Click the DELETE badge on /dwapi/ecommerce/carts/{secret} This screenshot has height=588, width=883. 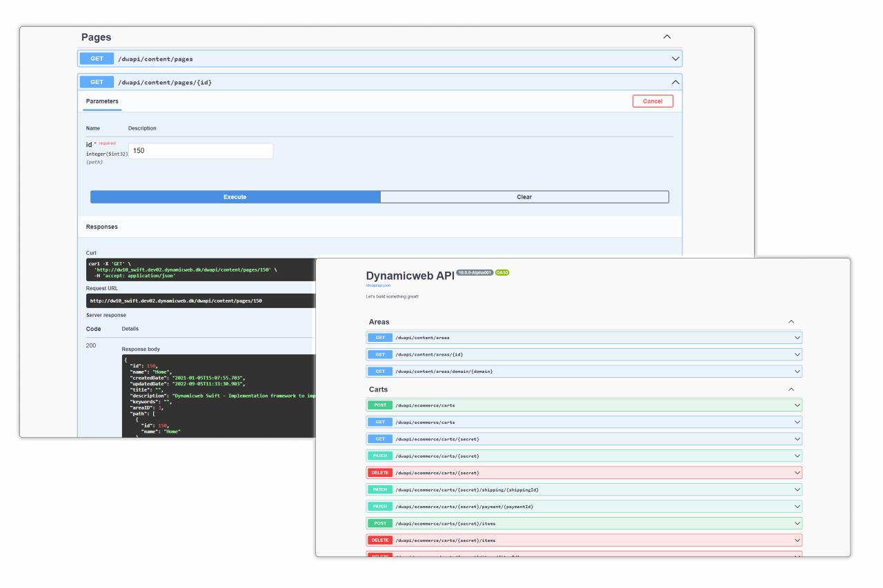[x=380, y=472]
